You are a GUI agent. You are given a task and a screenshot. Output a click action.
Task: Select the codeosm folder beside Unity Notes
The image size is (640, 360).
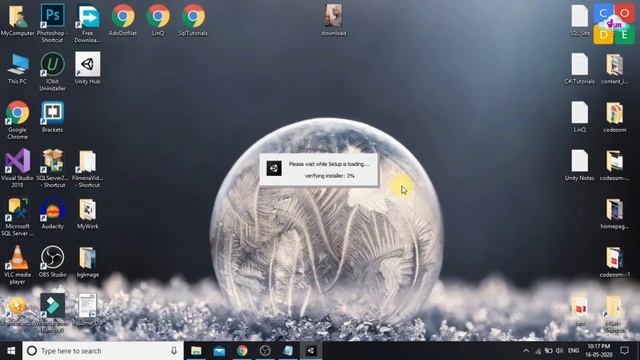614,165
